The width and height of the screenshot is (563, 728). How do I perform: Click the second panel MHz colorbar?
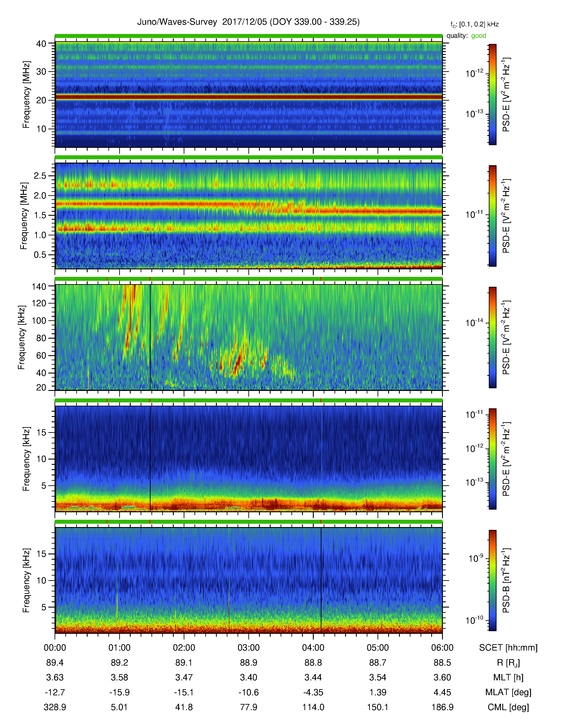coord(492,216)
